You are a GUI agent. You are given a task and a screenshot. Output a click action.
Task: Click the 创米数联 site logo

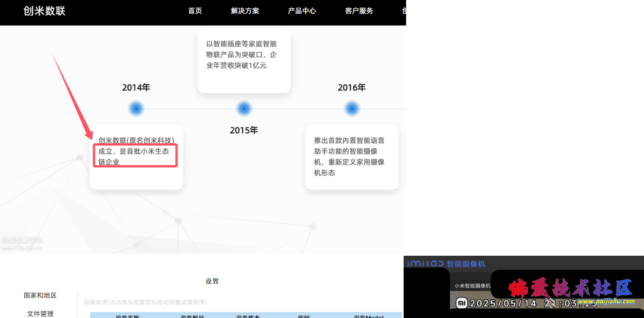click(x=45, y=11)
